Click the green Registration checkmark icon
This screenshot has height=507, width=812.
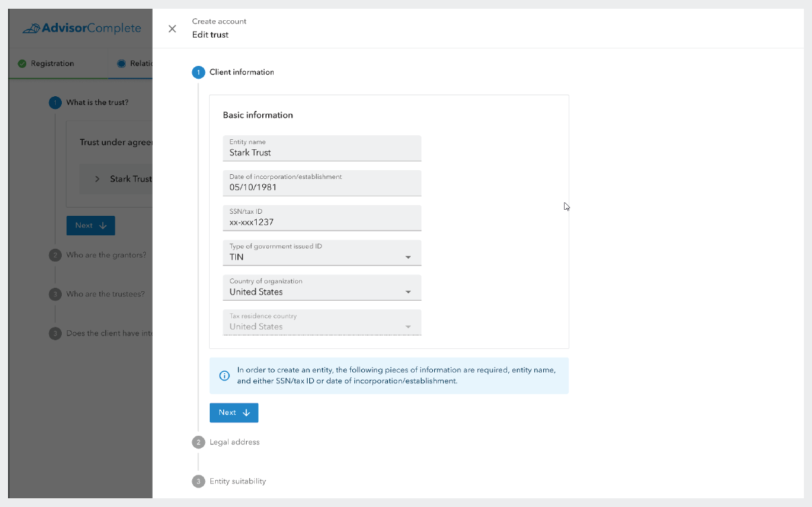click(x=22, y=64)
